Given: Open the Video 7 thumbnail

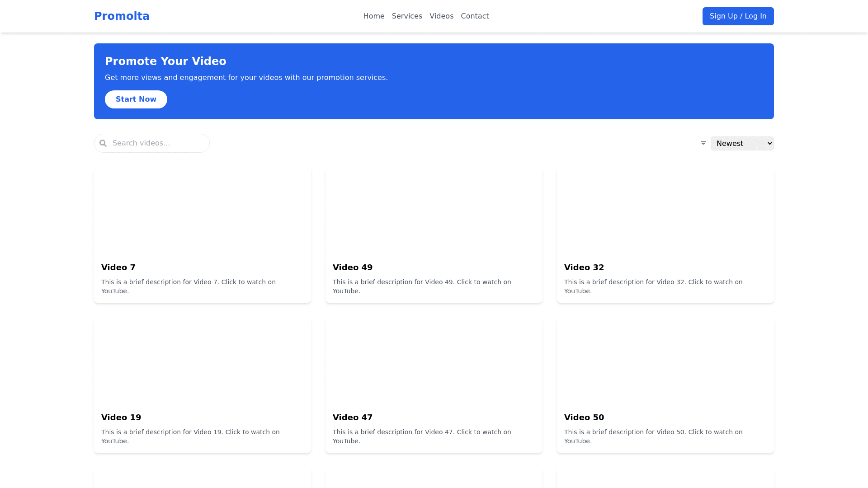Looking at the screenshot, I should pyautogui.click(x=202, y=211).
